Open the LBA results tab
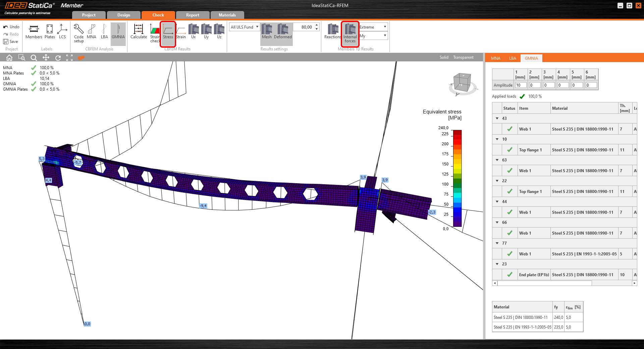The height and width of the screenshot is (349, 644). [x=512, y=58]
